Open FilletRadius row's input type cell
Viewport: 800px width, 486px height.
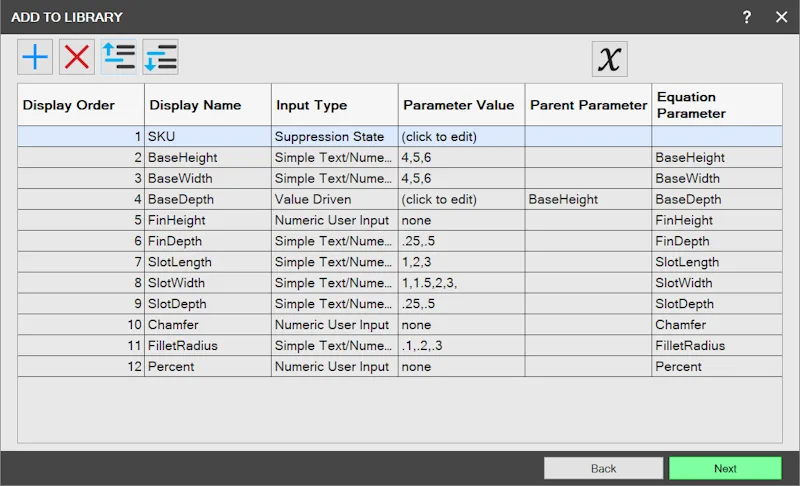[335, 346]
